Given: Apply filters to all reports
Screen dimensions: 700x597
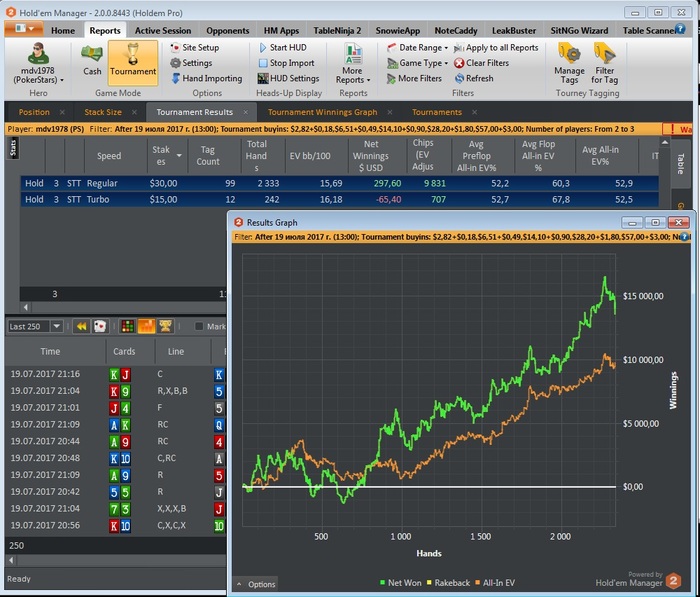Looking at the screenshot, I should [496, 47].
